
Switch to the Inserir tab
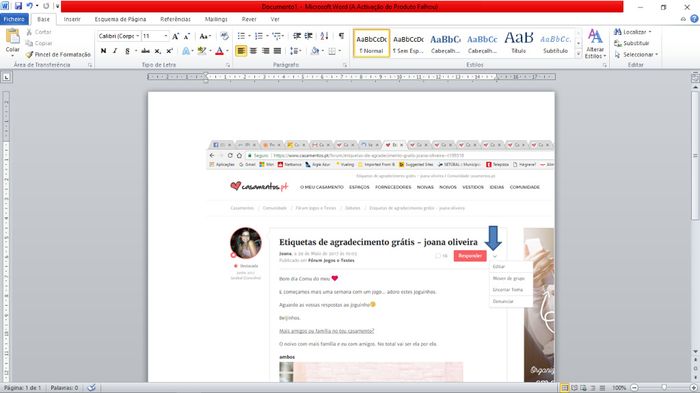coord(72,19)
